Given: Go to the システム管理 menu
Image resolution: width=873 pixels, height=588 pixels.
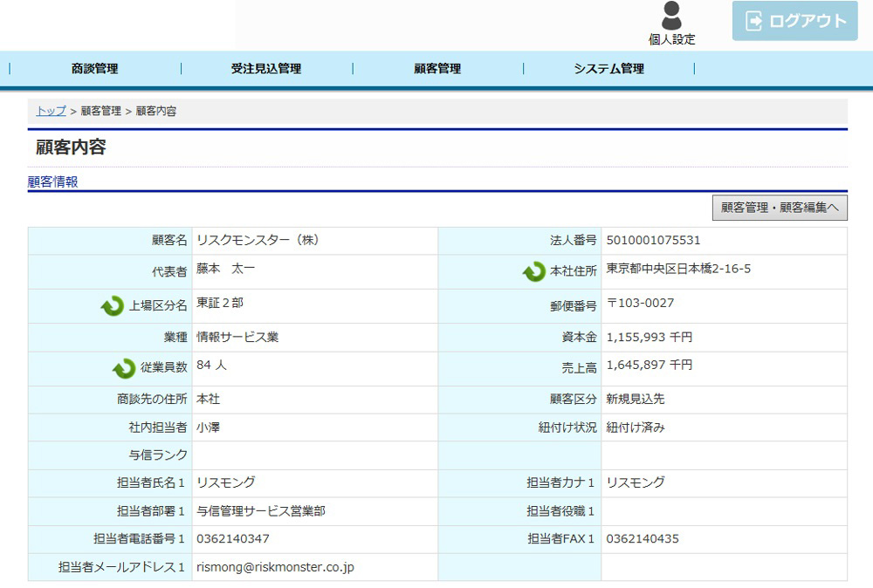Looking at the screenshot, I should tap(608, 69).
